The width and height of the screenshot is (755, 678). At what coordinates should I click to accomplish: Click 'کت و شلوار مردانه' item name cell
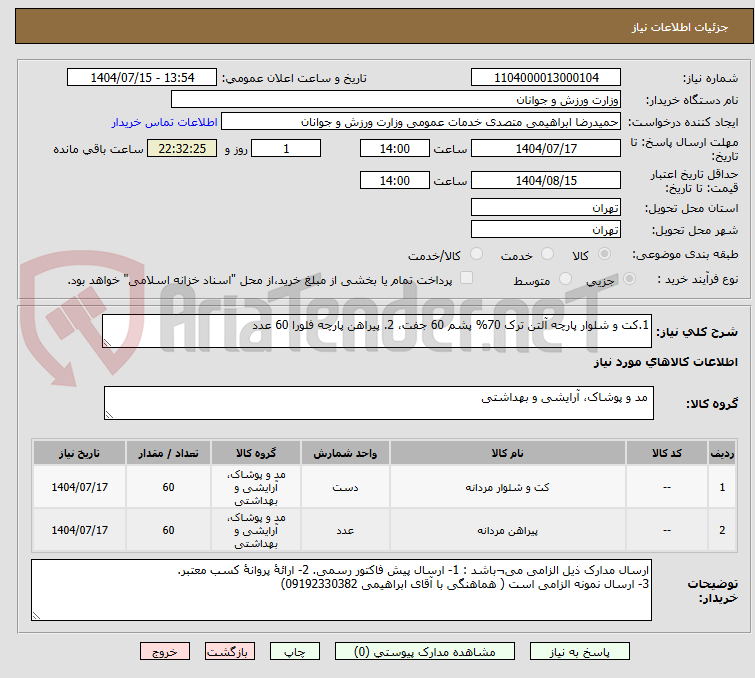(508, 487)
